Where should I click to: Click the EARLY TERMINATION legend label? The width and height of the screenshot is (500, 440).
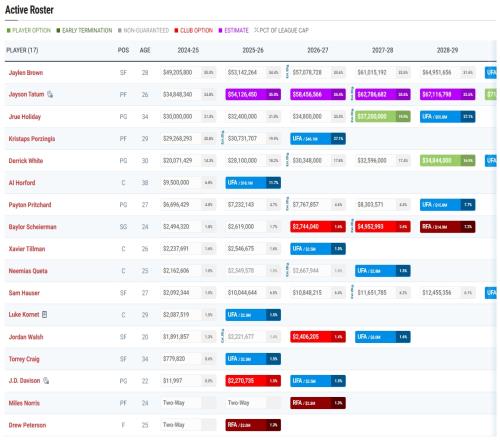(x=87, y=30)
